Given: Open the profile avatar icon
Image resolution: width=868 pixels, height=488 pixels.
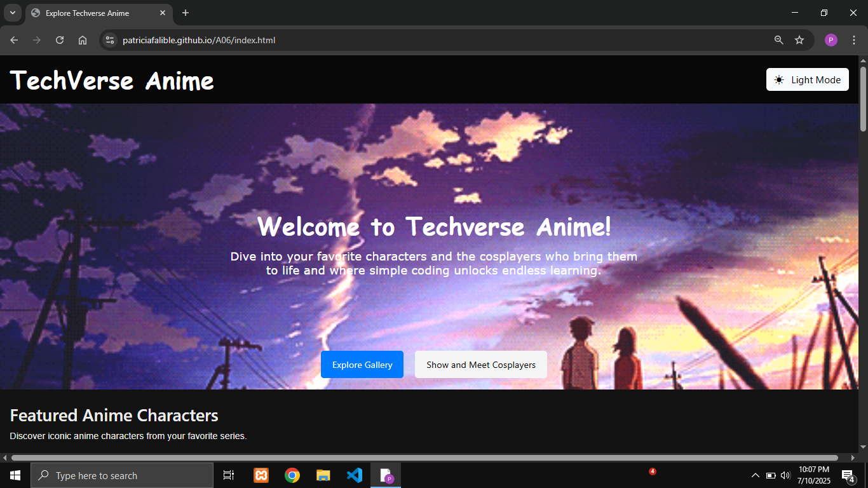Looking at the screenshot, I should click(831, 40).
